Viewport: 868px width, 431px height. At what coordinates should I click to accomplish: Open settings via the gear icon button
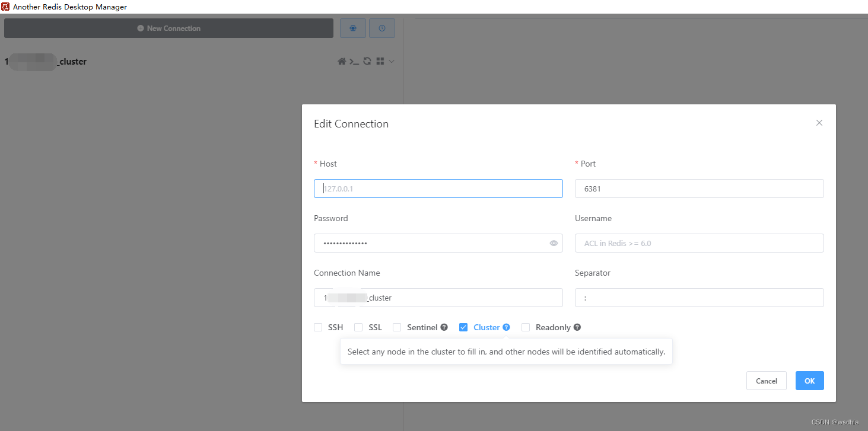coord(353,28)
